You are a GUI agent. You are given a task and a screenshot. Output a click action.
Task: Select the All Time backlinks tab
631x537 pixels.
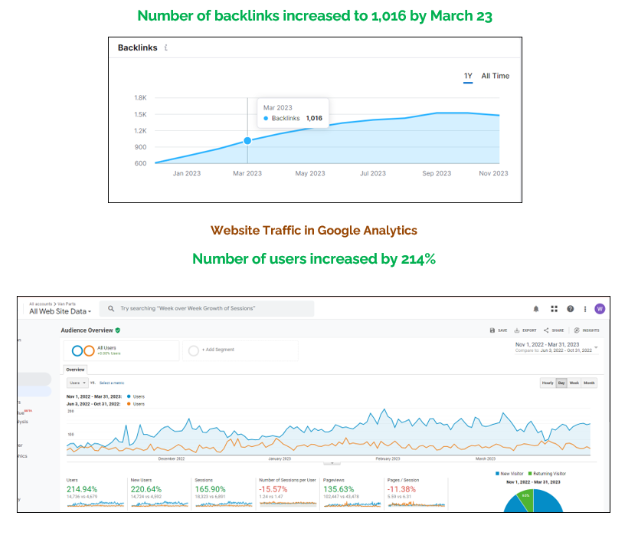point(495,76)
